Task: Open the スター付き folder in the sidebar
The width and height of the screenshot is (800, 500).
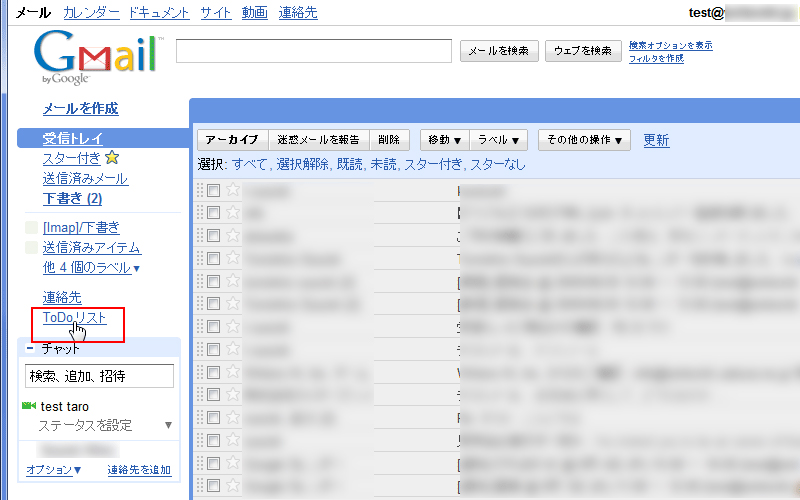Action: coord(72,158)
